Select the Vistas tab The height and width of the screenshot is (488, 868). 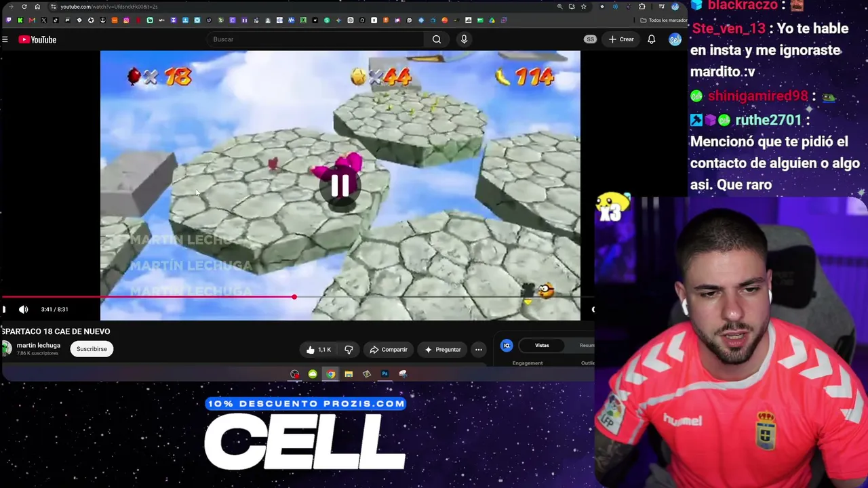(542, 346)
